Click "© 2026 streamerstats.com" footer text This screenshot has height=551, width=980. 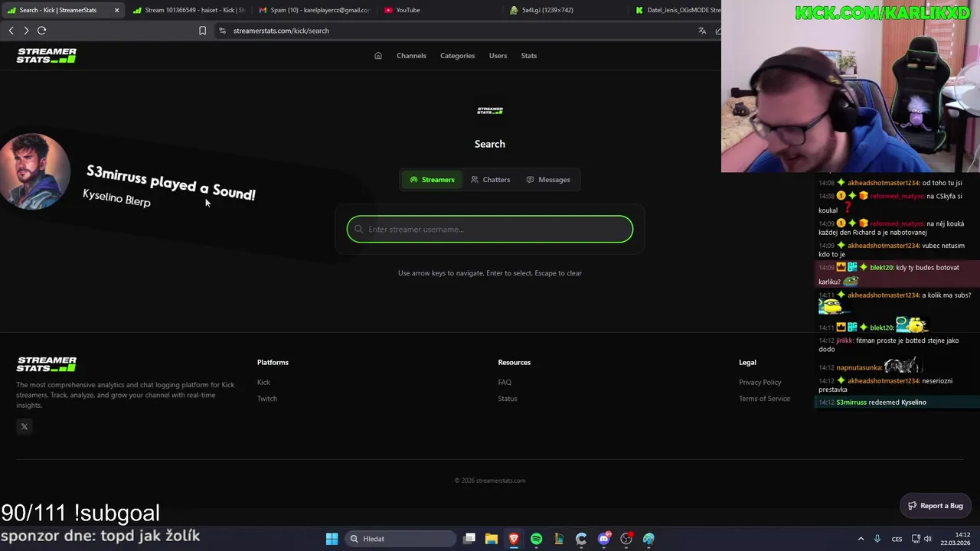click(x=490, y=481)
